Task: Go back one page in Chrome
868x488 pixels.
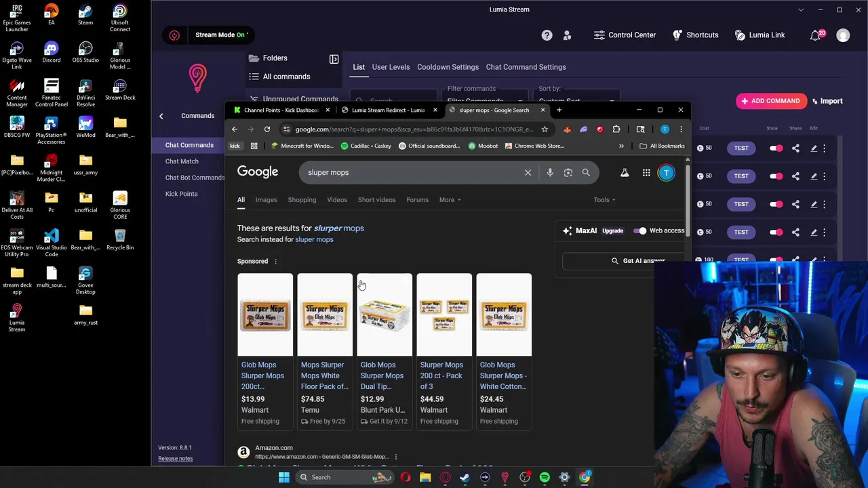Action: pos(235,129)
